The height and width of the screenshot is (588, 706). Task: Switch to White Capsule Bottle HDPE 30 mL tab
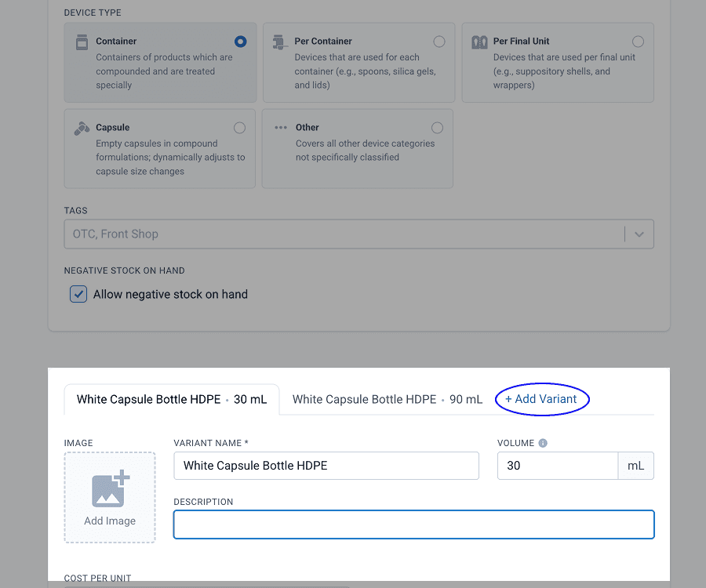172,400
